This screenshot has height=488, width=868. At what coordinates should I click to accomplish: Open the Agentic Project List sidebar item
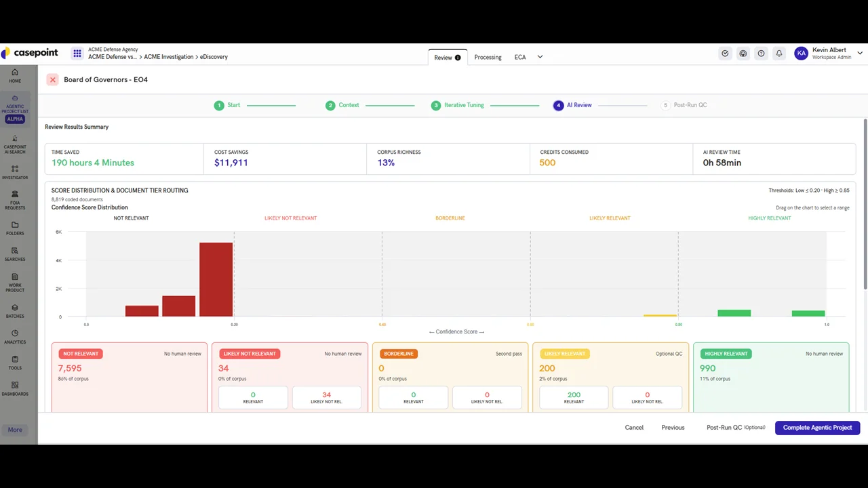pyautogui.click(x=15, y=108)
